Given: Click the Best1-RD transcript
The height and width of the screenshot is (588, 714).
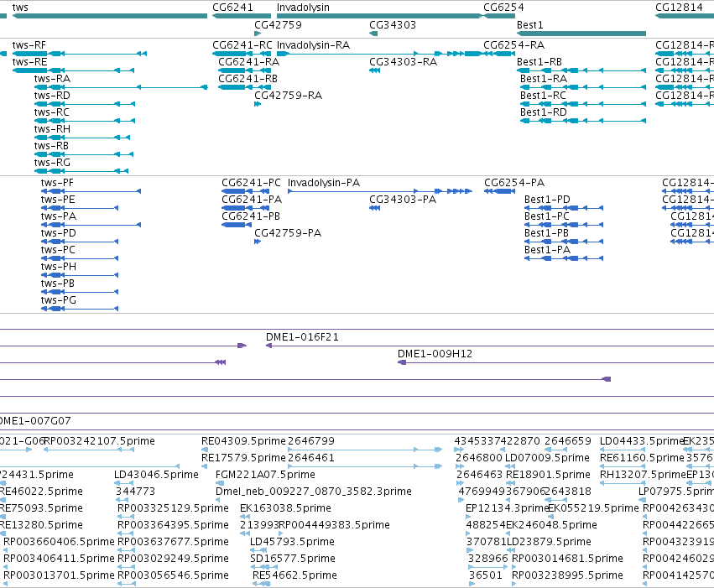Looking at the screenshot, I should (544, 112).
